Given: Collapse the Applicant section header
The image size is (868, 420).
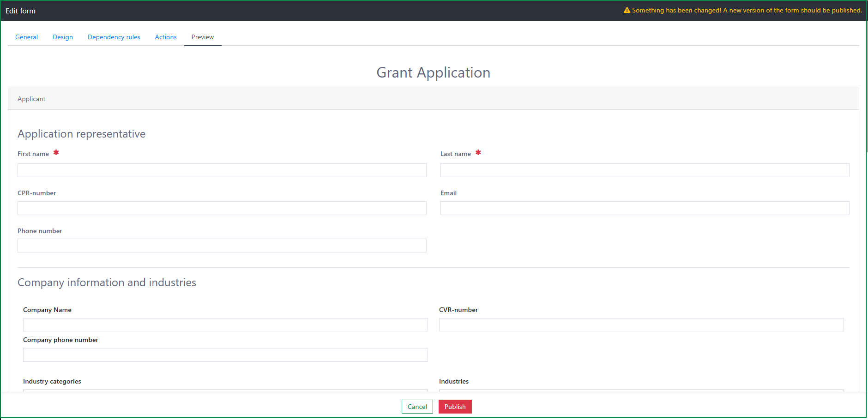Looking at the screenshot, I should pyautogui.click(x=433, y=99).
